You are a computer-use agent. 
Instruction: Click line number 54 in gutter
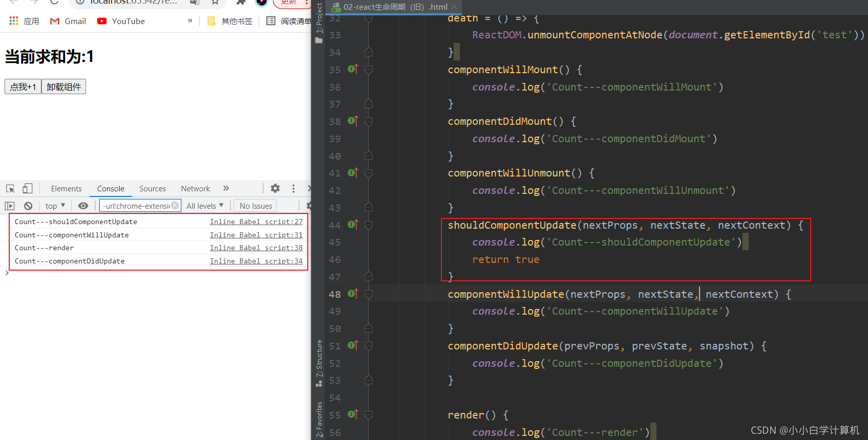335,398
